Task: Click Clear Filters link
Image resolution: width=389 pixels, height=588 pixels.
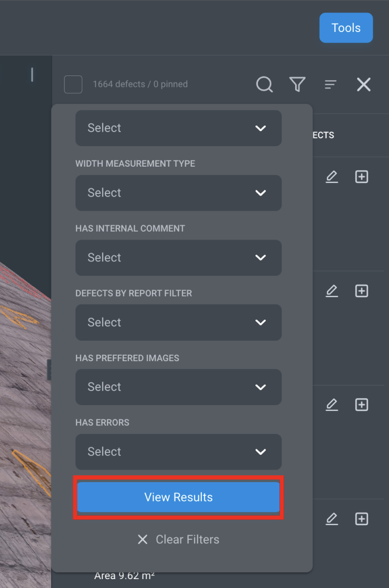Action: coord(179,539)
